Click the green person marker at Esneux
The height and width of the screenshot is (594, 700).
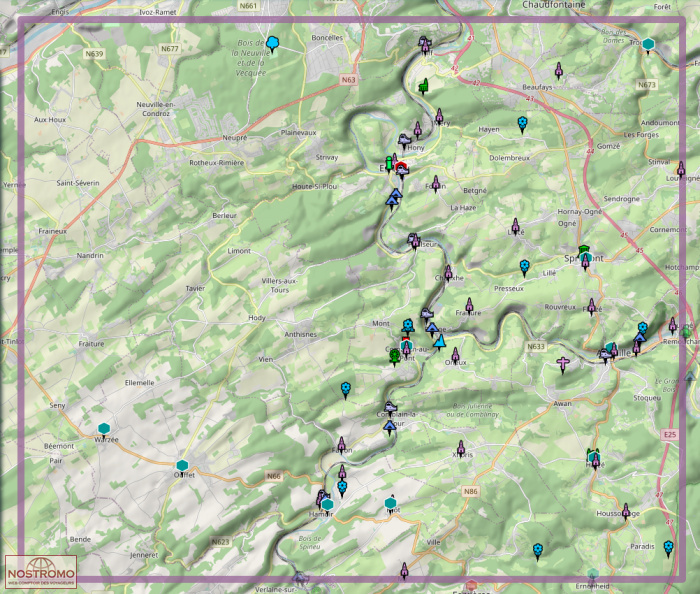(389, 164)
